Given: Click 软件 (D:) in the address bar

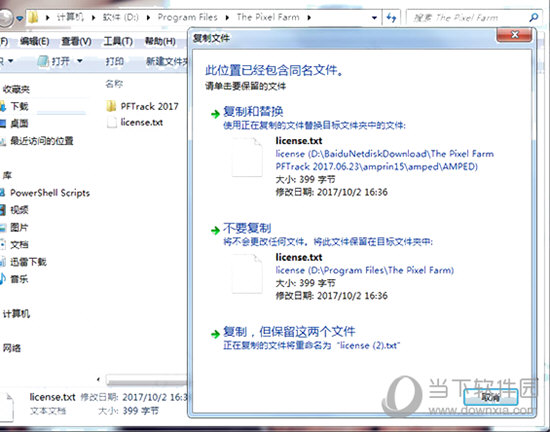Looking at the screenshot, I should (120, 17).
